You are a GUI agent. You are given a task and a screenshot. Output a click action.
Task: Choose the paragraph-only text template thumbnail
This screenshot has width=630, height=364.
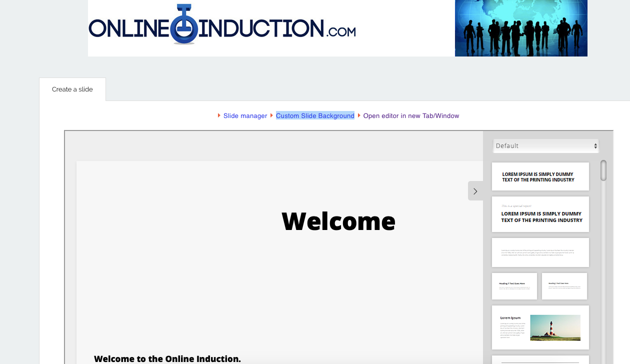coord(540,252)
